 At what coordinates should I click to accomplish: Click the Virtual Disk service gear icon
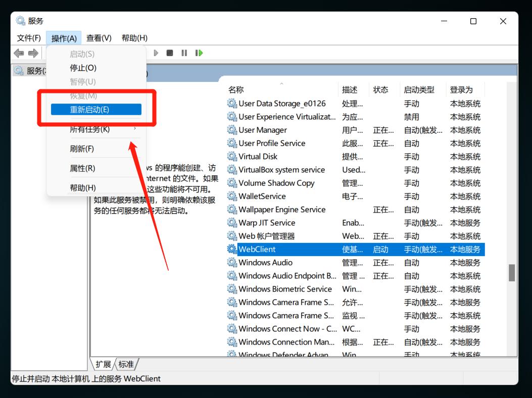point(232,157)
